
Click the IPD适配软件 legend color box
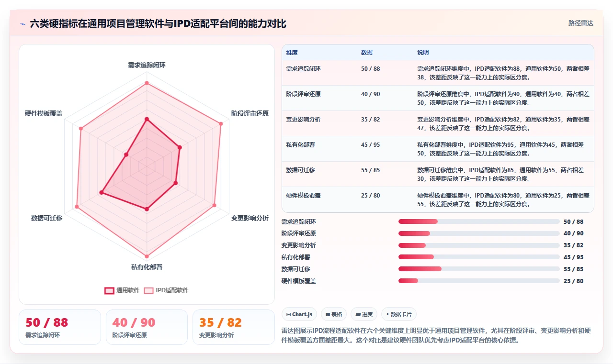click(x=149, y=290)
